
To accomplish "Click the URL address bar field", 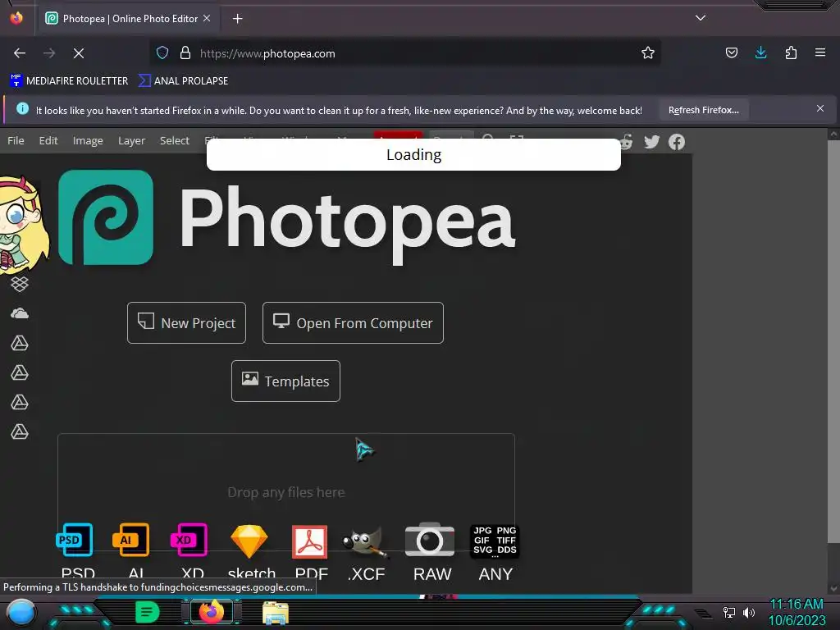I will point(404,53).
